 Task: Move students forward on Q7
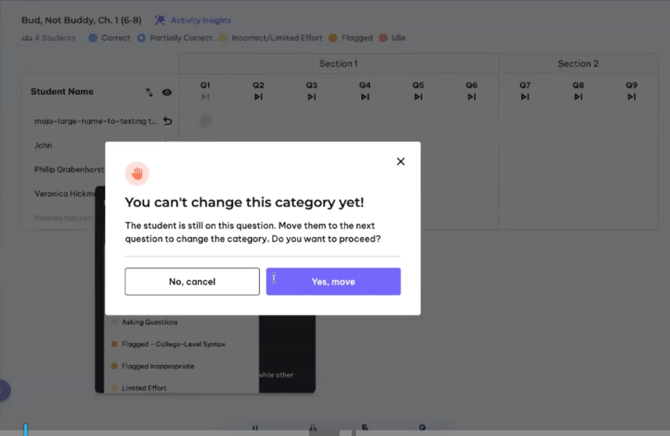coord(525,97)
